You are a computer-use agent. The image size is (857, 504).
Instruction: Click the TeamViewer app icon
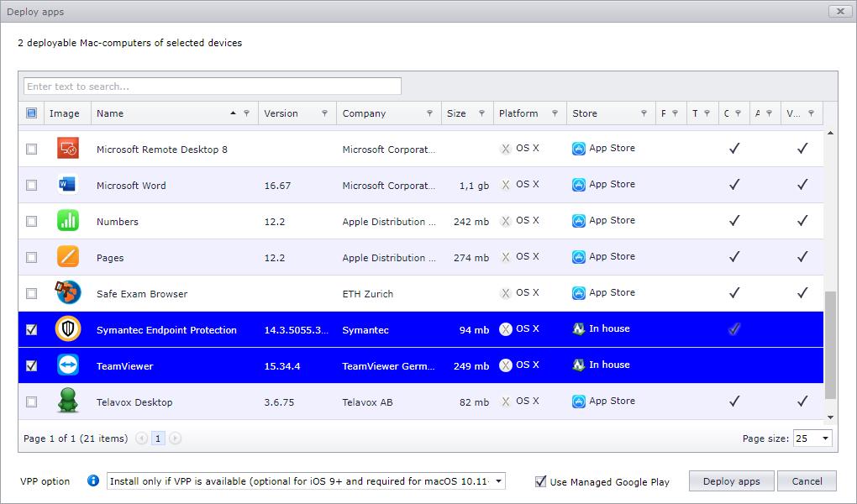[x=68, y=365]
